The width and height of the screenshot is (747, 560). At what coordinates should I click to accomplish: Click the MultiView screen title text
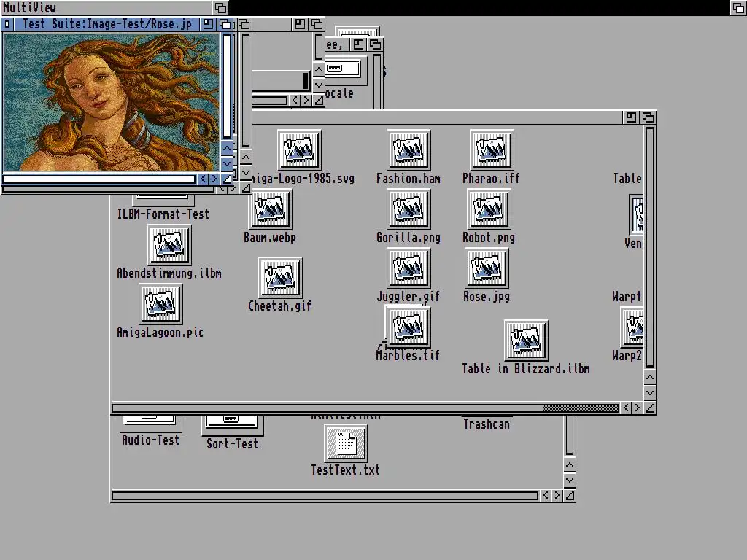[x=29, y=7]
